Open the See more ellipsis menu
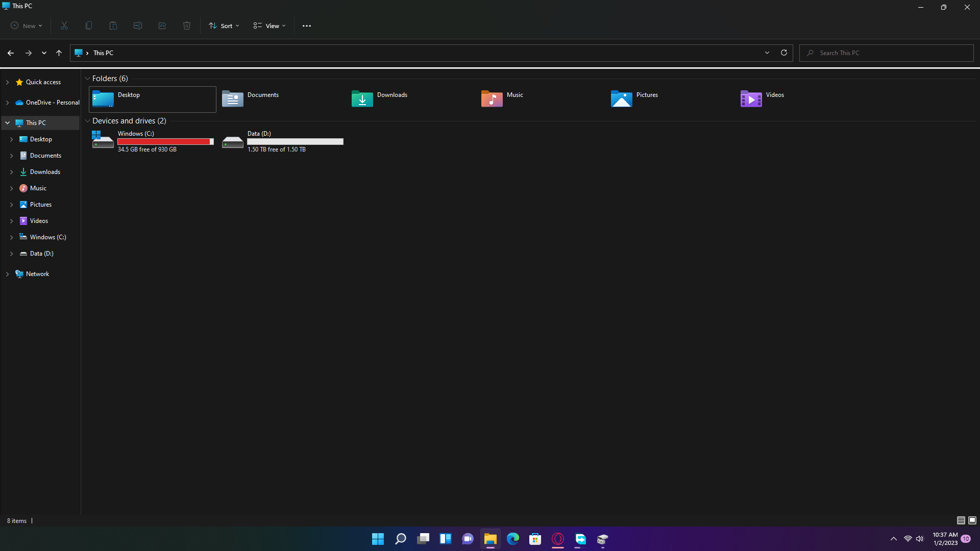This screenshot has height=551, width=980. click(307, 26)
